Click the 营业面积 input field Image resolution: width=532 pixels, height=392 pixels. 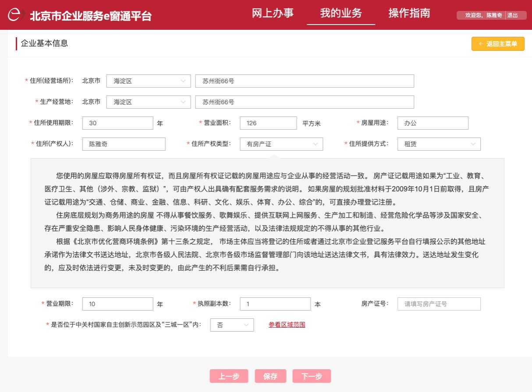[x=268, y=123]
